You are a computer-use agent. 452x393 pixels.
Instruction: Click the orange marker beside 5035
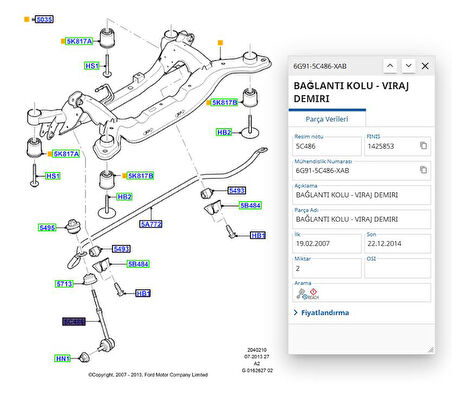point(27,19)
